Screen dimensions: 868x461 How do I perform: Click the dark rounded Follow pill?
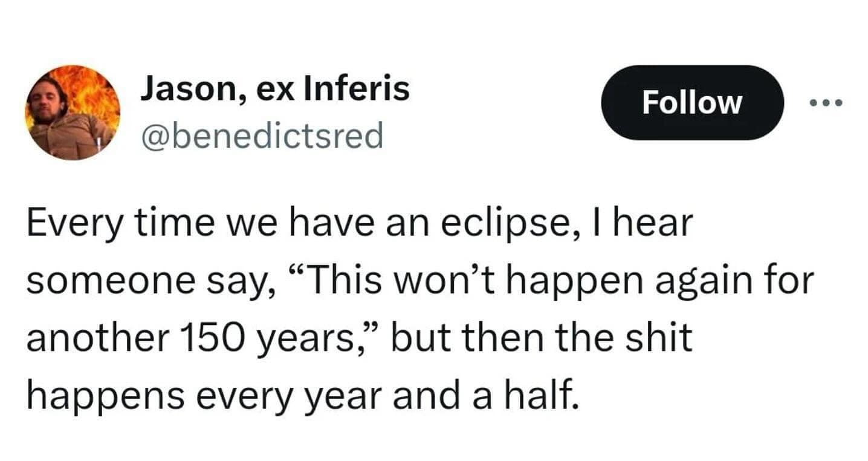[693, 103]
